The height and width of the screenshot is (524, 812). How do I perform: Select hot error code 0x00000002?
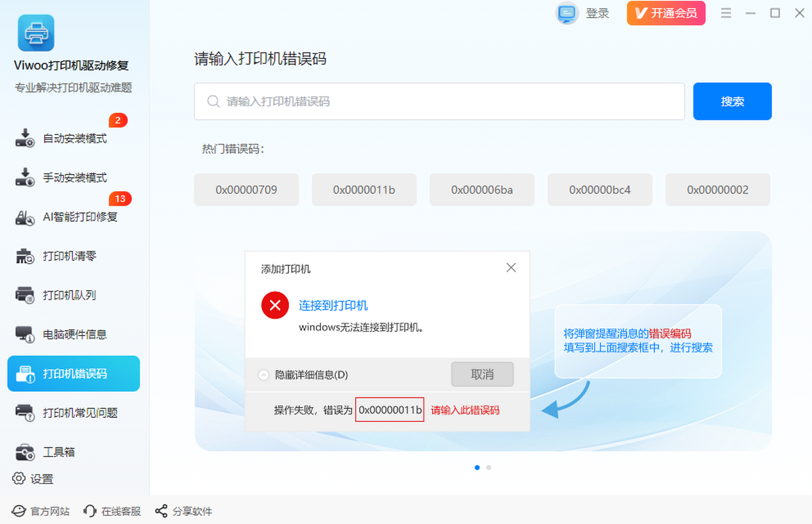717,190
